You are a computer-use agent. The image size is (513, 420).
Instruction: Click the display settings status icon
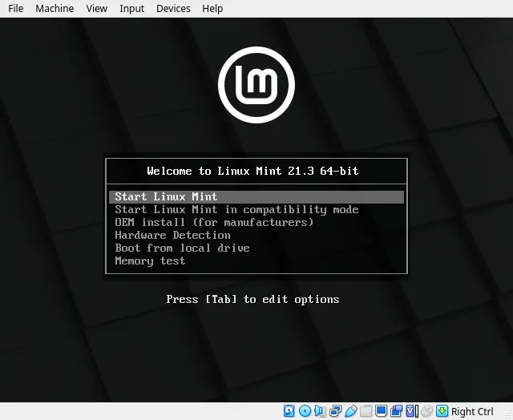pyautogui.click(x=382, y=411)
